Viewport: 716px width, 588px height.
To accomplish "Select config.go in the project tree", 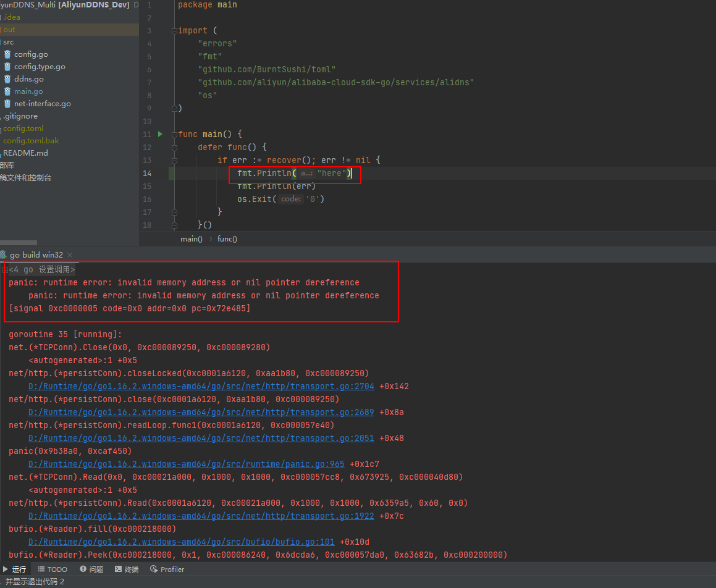I will pyautogui.click(x=31, y=54).
